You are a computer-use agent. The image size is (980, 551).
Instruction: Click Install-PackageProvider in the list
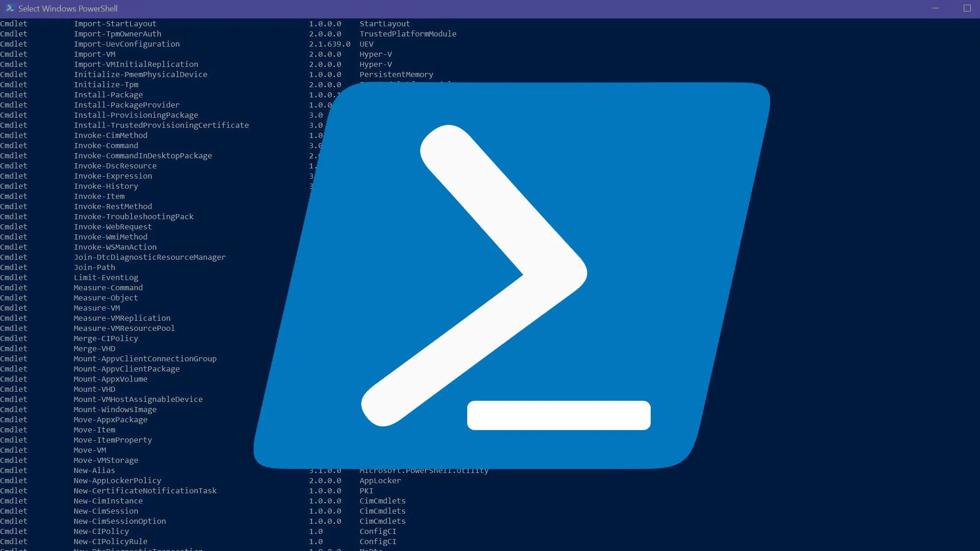coord(127,105)
